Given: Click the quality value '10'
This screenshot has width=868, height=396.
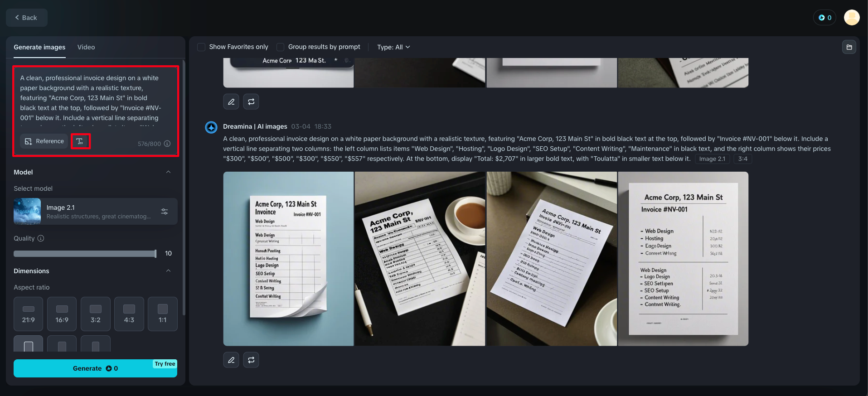Looking at the screenshot, I should [x=168, y=253].
